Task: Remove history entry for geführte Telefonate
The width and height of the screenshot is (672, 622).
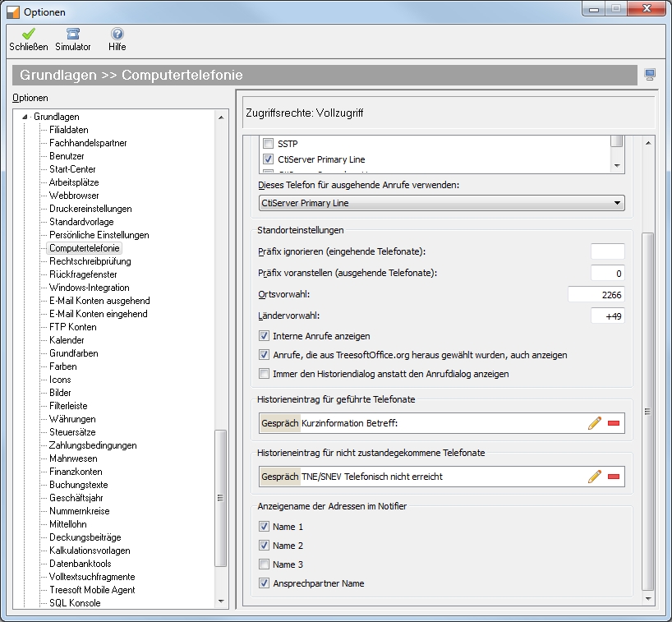Action: pos(614,423)
